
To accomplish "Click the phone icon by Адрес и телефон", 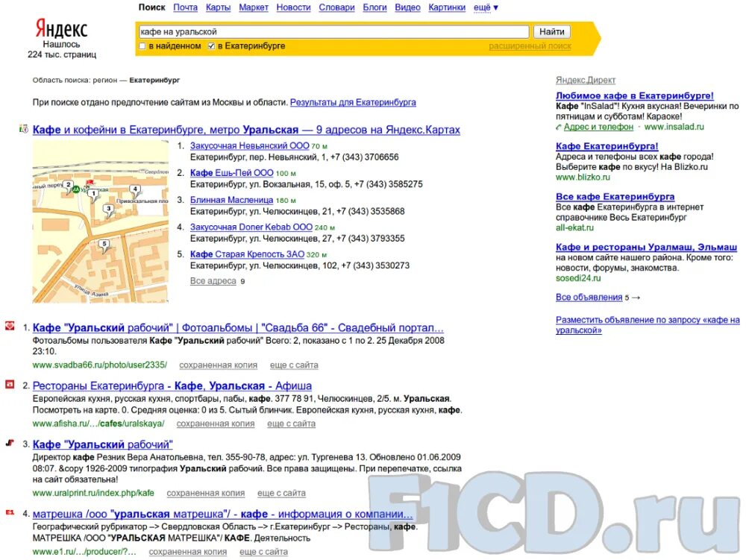I will click(559, 128).
